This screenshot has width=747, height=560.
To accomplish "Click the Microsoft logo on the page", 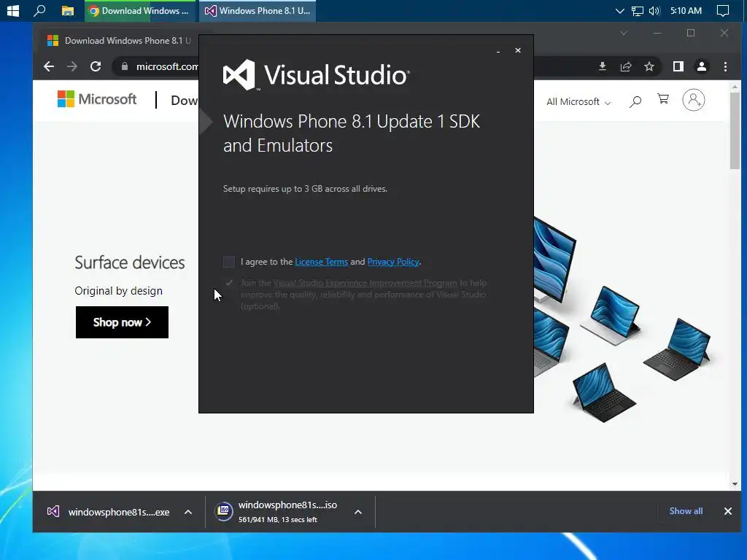I will (x=97, y=99).
